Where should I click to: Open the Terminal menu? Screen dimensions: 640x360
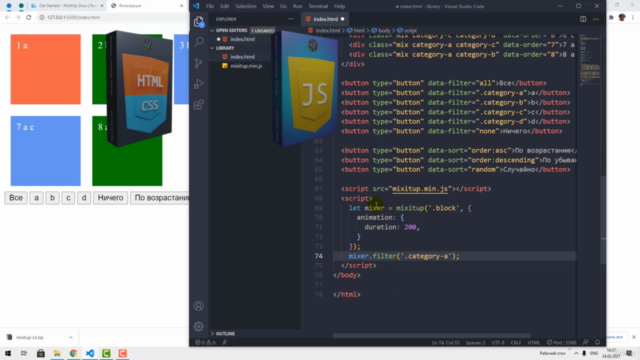point(318,6)
